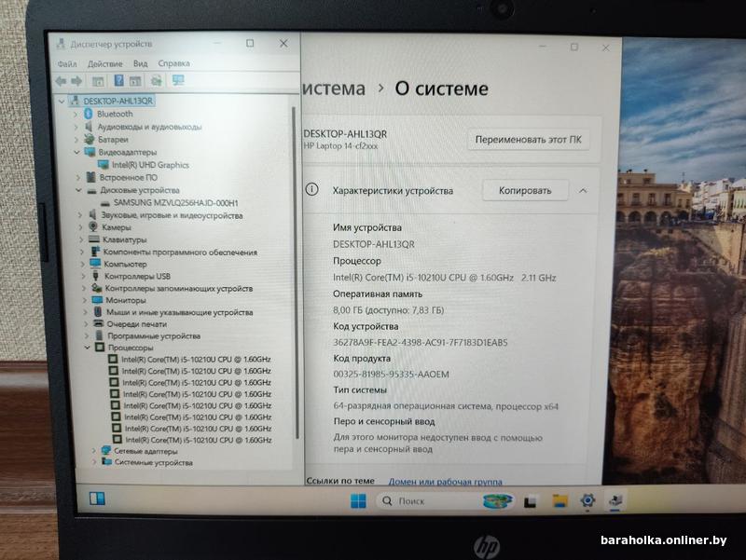Select the Контроллеры USB category icon
This screenshot has height=560, width=746.
click(x=96, y=276)
